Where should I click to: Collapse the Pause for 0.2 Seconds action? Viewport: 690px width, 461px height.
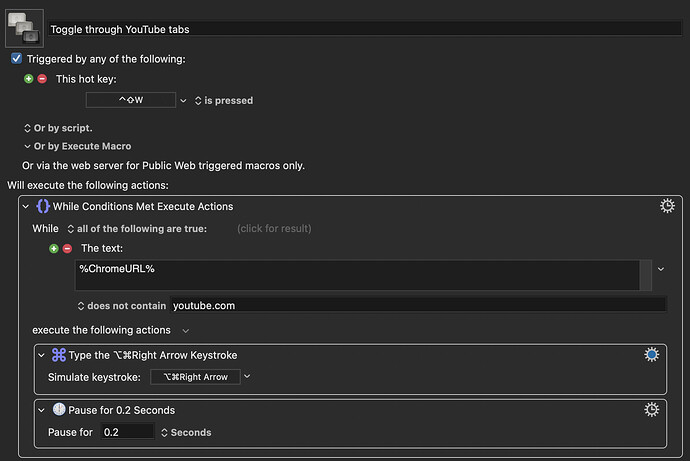(41, 410)
